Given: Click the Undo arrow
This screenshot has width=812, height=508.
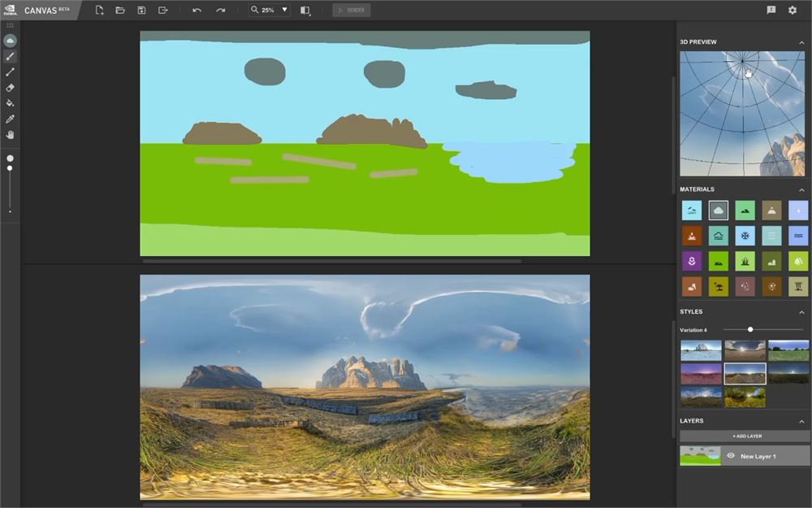Looking at the screenshot, I should pos(197,10).
